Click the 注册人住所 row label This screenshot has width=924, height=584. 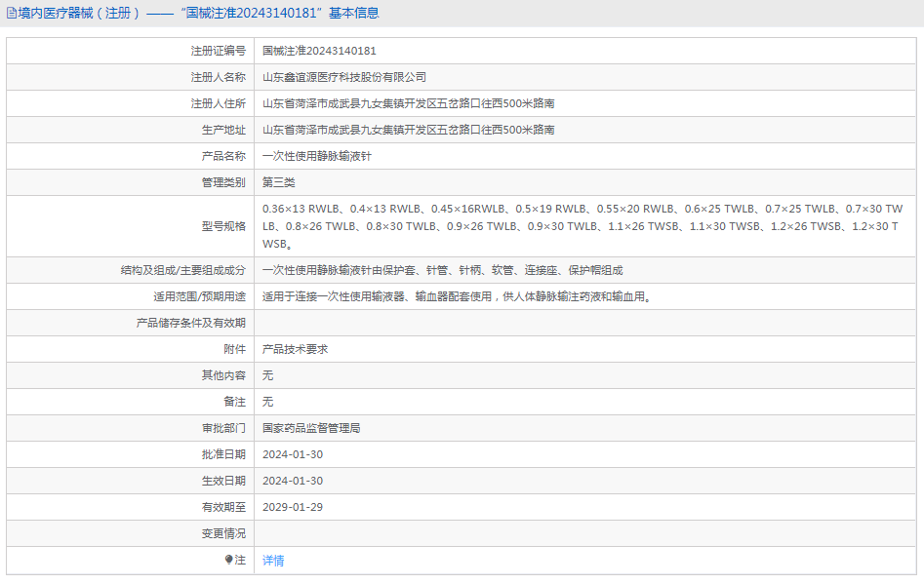coord(218,103)
